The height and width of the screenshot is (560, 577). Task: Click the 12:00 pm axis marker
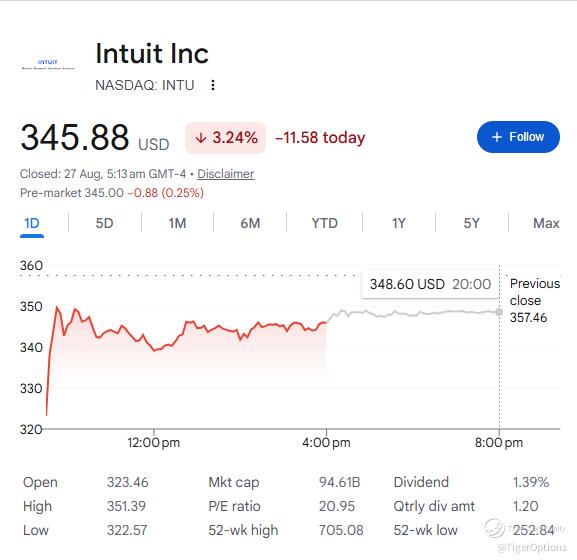(153, 442)
